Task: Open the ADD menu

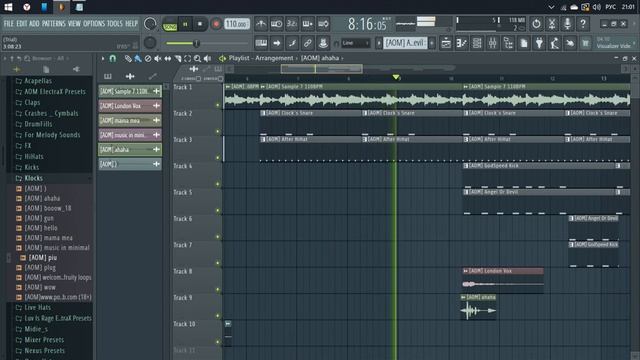Action: [34, 24]
